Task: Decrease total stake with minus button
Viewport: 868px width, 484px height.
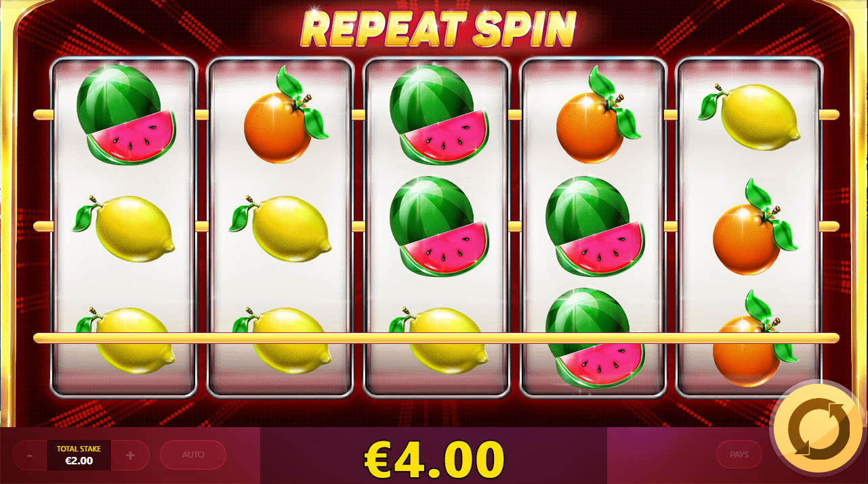Action: (30, 456)
